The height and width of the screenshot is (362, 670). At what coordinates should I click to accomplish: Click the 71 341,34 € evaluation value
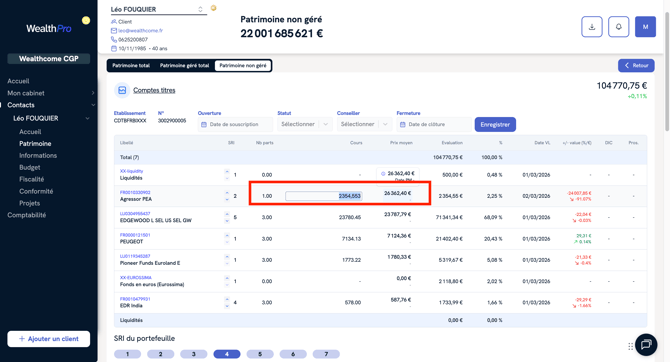pyautogui.click(x=449, y=218)
